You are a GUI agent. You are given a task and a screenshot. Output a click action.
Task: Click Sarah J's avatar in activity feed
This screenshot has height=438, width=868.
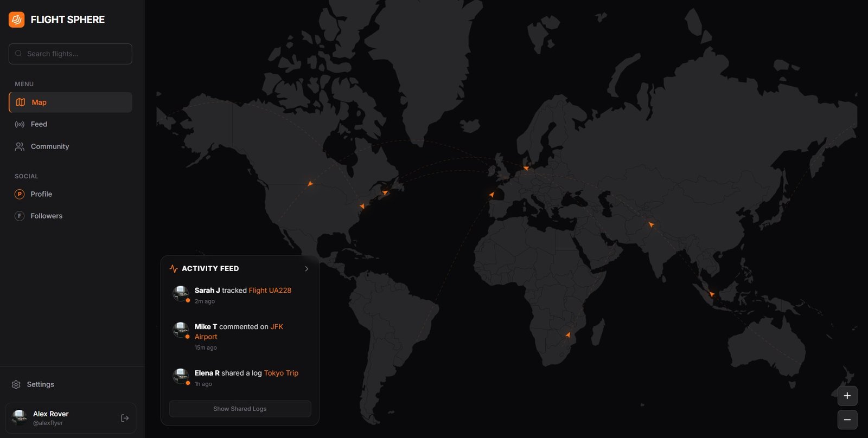[181, 293]
